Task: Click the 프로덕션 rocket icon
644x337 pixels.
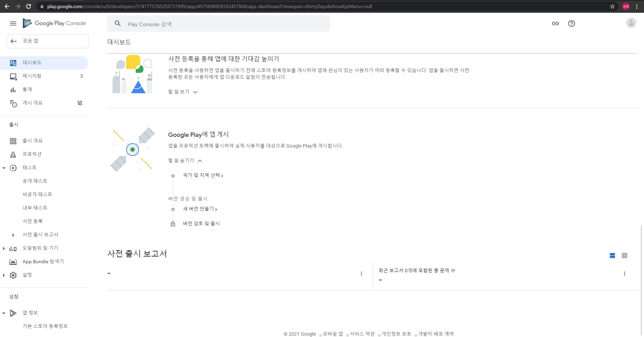Action: tap(13, 155)
